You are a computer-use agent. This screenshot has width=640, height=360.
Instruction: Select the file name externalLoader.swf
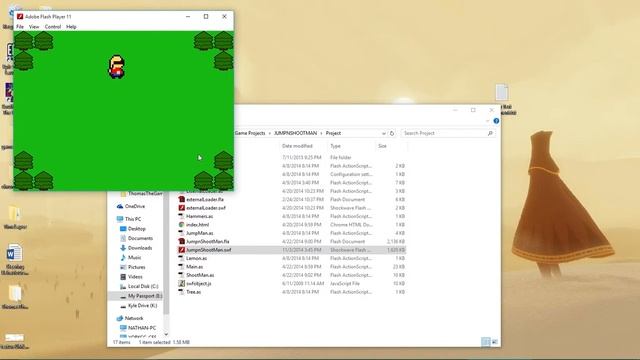206,208
